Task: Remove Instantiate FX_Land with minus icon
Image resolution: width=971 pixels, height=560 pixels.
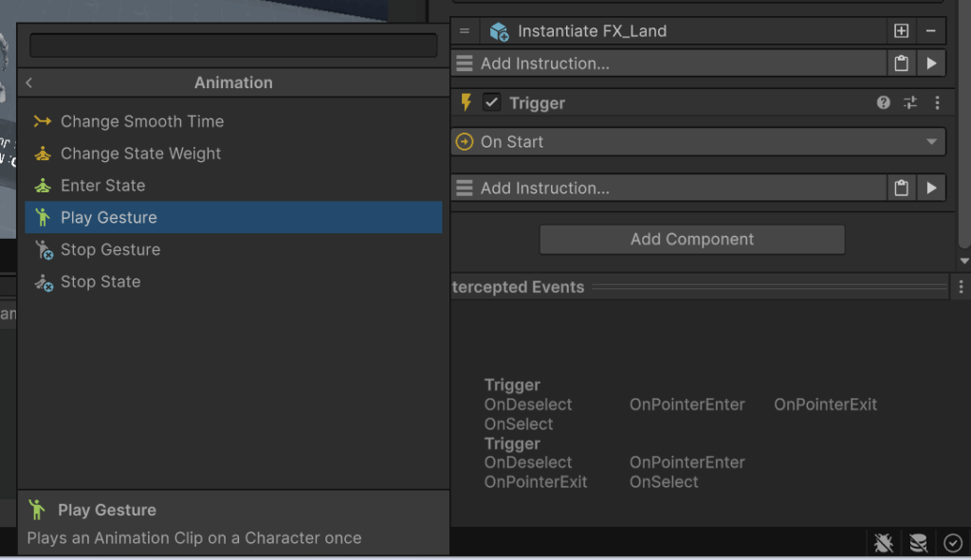Action: [x=930, y=31]
